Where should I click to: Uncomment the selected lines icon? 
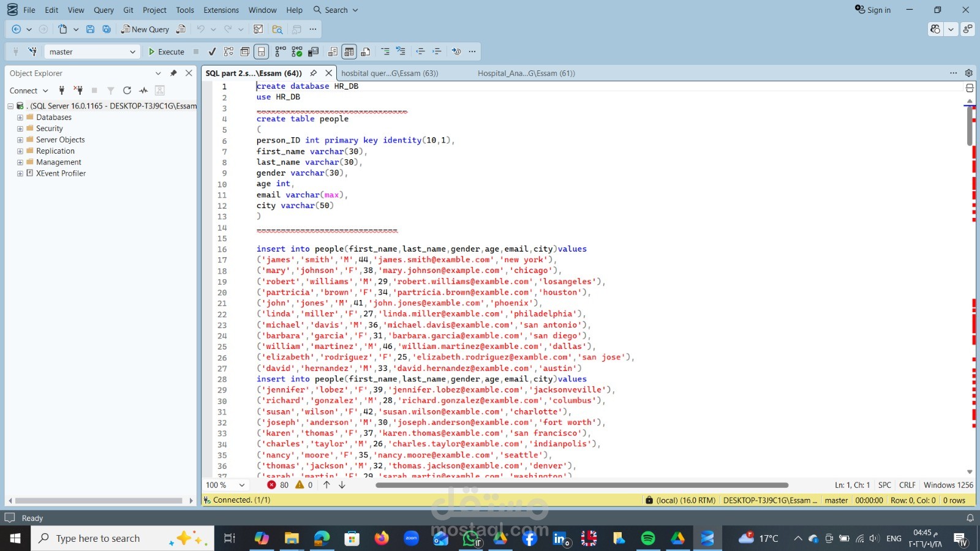401,52
